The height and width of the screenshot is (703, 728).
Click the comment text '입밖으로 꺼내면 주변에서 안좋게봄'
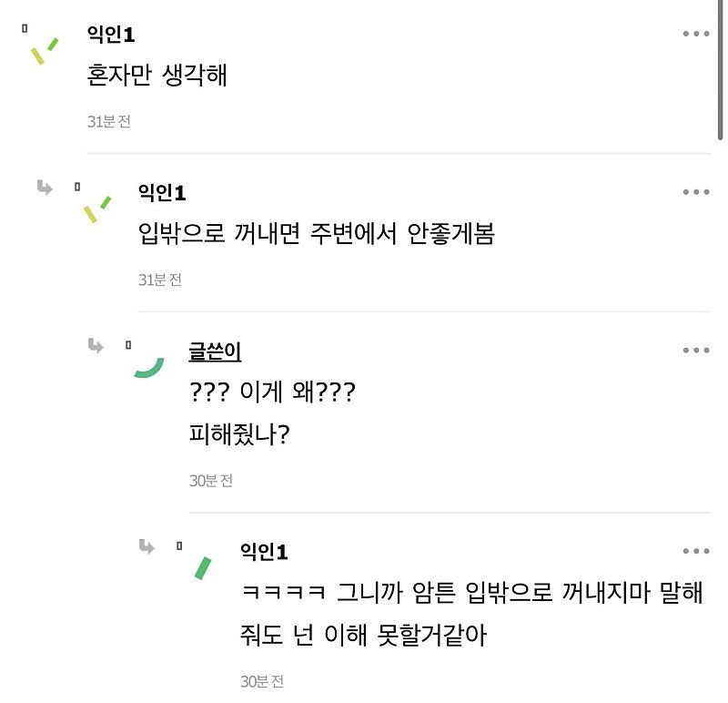point(317,233)
